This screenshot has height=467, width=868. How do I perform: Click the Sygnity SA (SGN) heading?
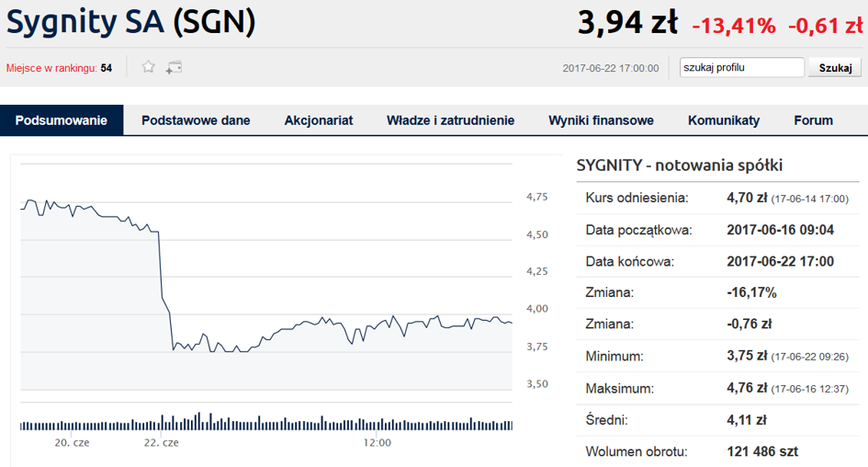point(130,23)
